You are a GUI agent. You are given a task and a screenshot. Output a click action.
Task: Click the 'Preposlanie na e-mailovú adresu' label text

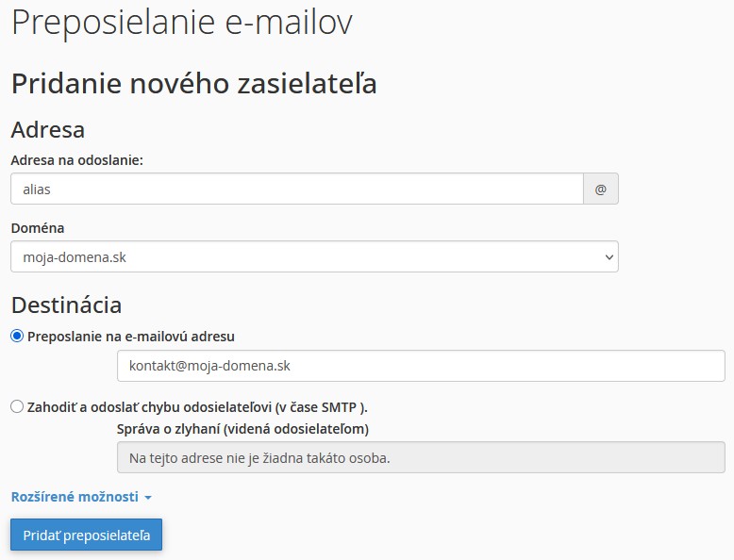(x=131, y=336)
